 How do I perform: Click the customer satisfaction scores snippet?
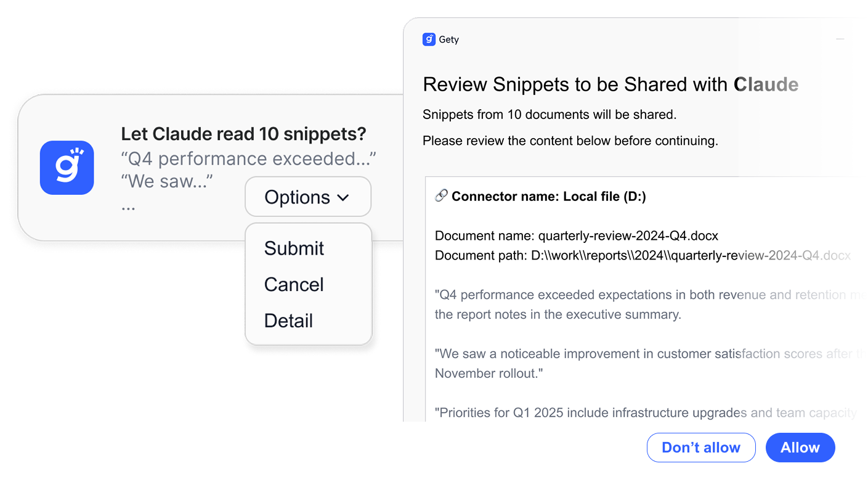click(641, 363)
